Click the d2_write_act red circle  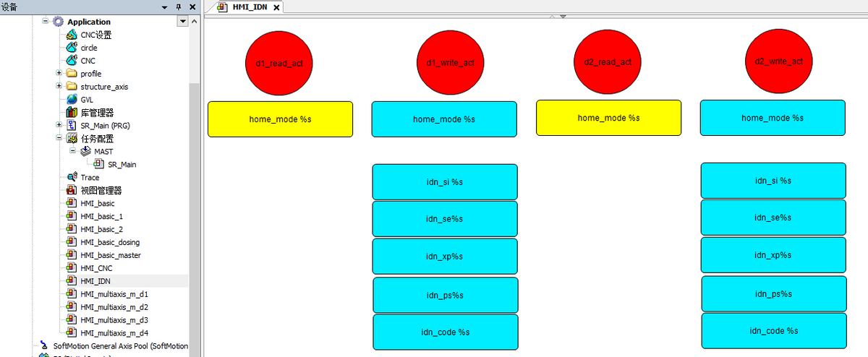point(773,61)
